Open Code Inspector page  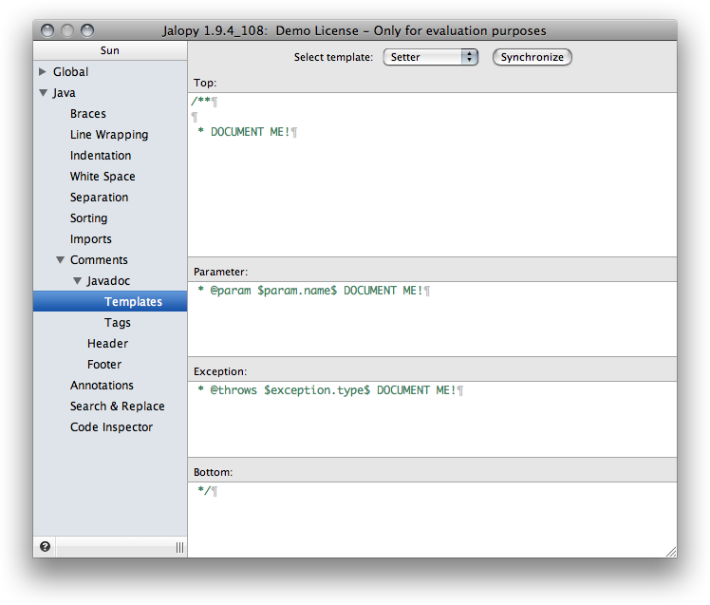[x=111, y=427]
